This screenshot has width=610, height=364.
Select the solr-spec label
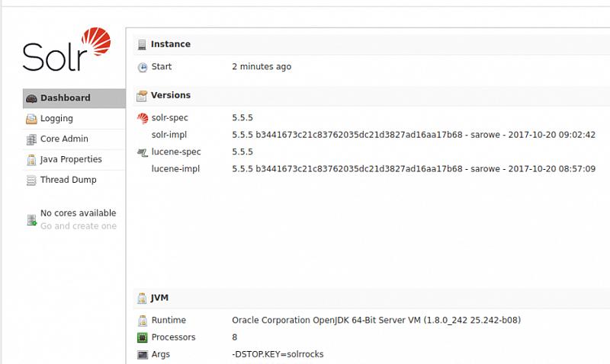point(169,118)
